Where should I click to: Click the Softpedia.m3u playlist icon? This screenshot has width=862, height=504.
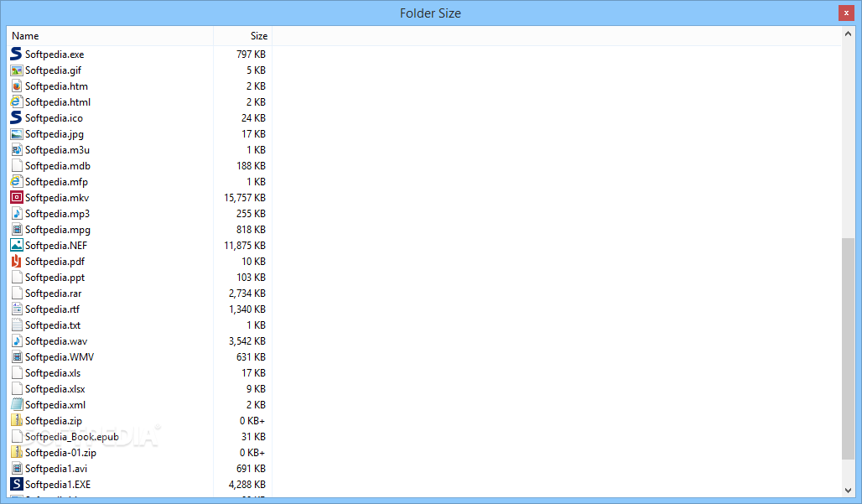[17, 150]
